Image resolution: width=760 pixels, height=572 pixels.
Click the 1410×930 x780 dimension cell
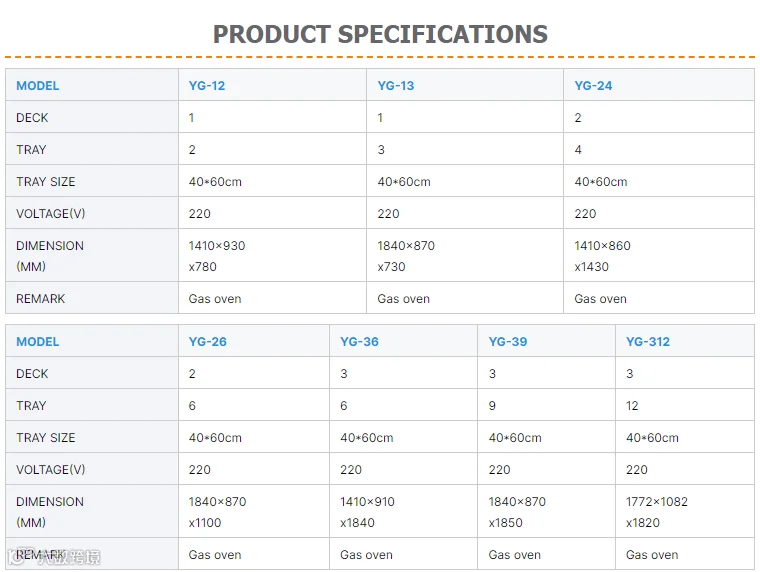point(272,255)
